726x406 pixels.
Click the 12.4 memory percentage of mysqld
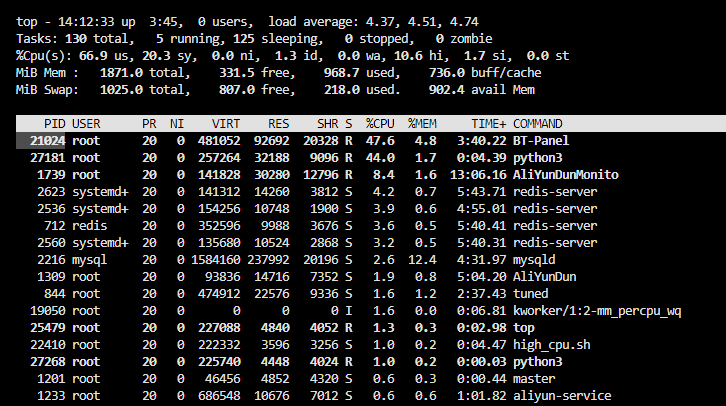point(422,260)
